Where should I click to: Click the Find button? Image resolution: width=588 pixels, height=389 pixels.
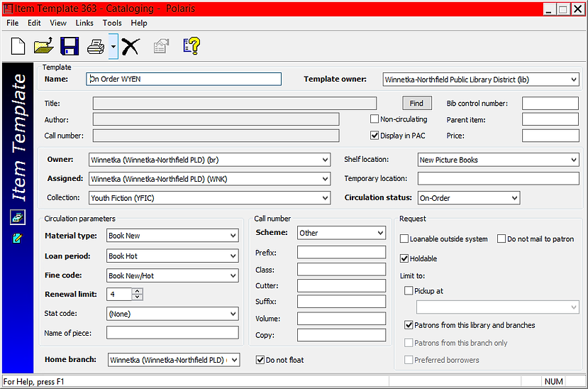(x=416, y=103)
